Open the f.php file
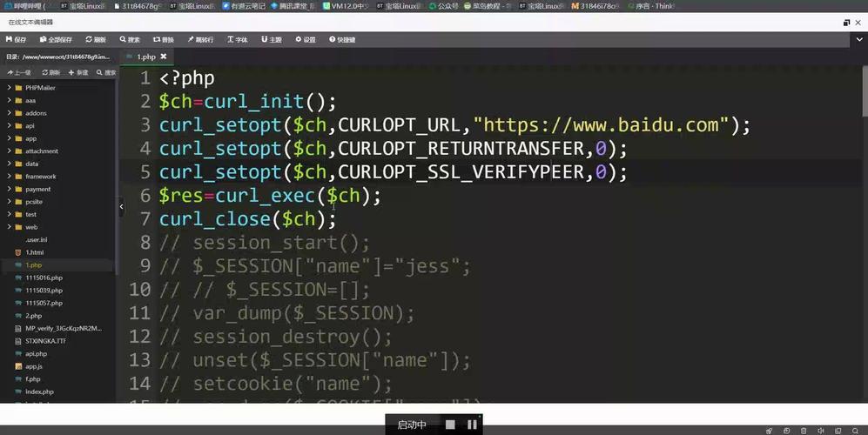868x435 pixels. coord(33,379)
